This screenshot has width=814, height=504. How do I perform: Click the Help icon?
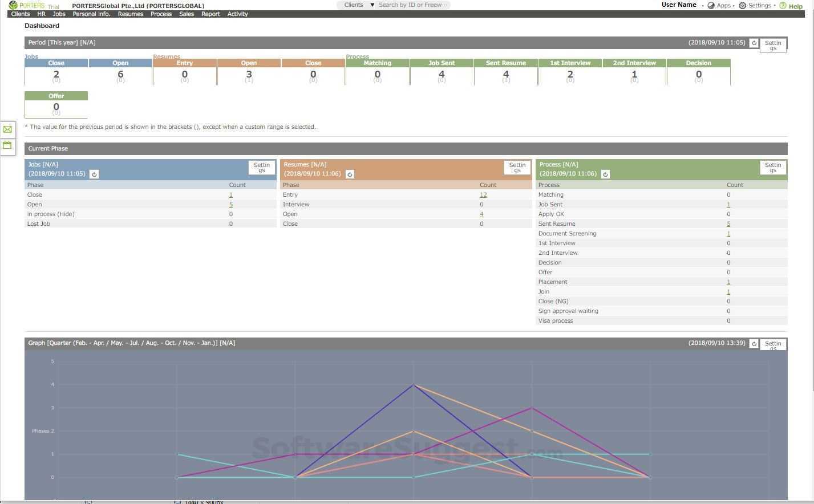(x=783, y=6)
